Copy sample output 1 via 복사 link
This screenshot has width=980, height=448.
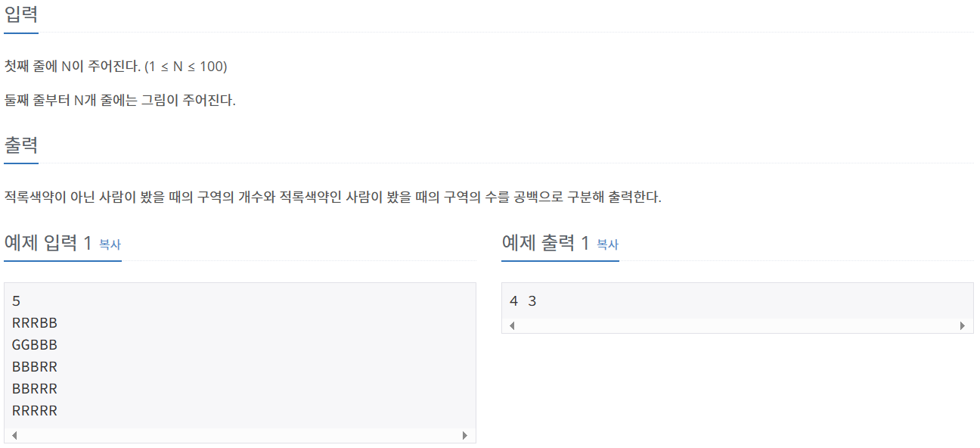pos(607,244)
